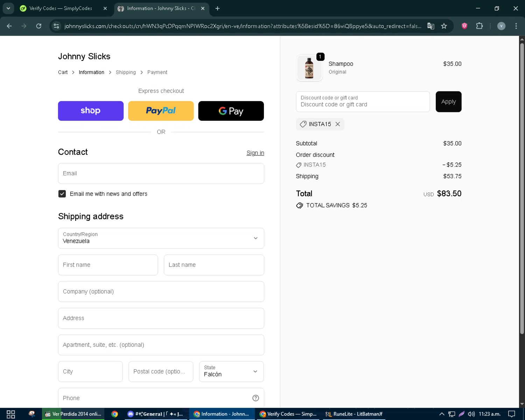Open the RuneLite LitBatmanJf taskbar window
This screenshot has width=525, height=420.
pos(353,414)
